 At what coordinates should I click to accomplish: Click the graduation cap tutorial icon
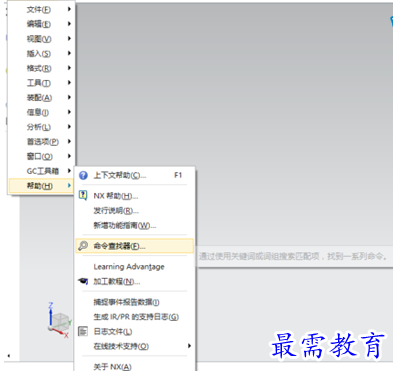point(83,281)
